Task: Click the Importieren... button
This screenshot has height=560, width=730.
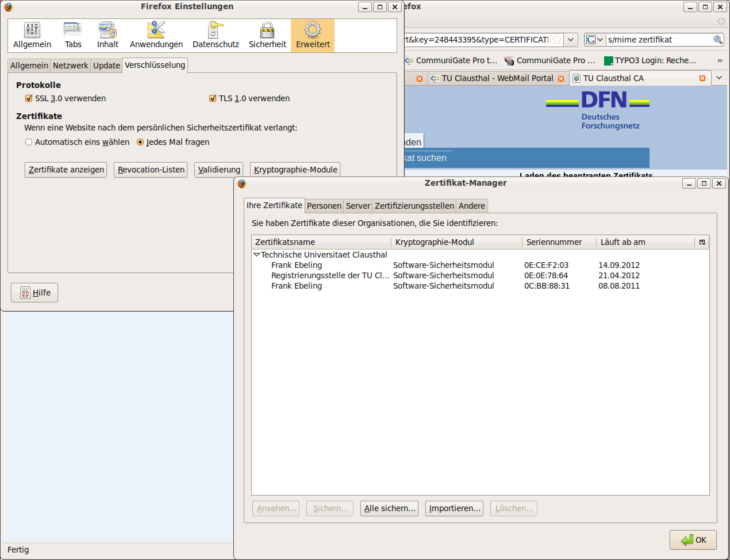Action: click(454, 508)
